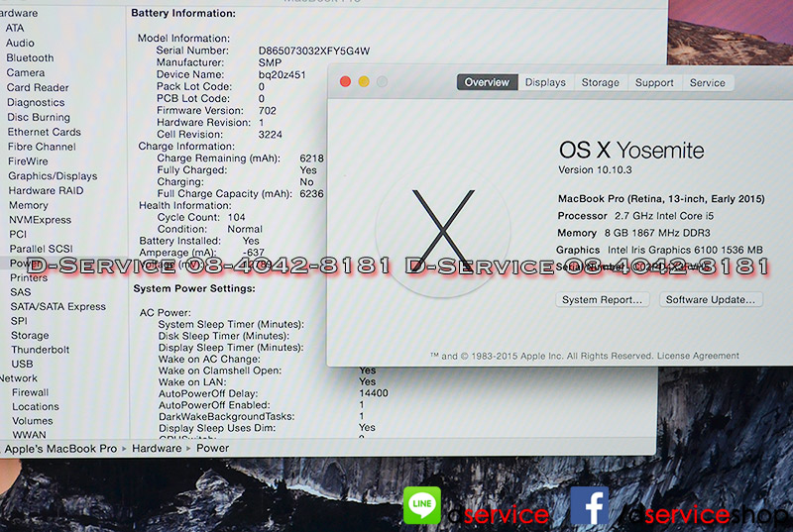Close the About This Mac window

[345, 81]
